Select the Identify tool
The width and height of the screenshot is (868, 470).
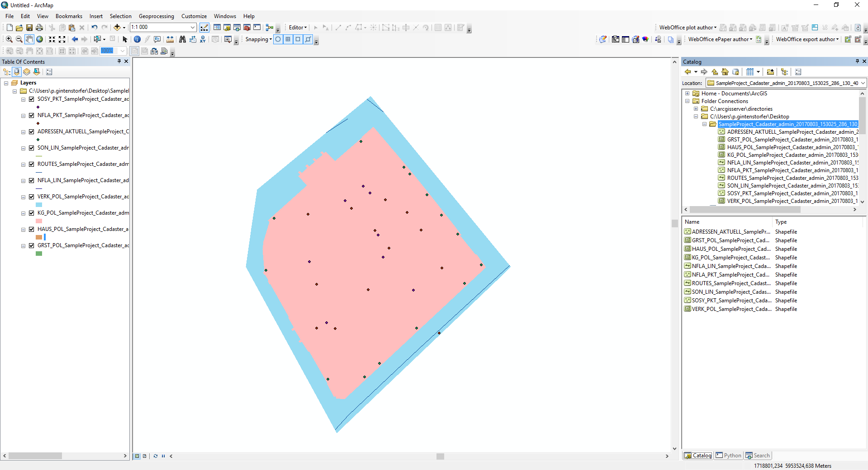138,39
